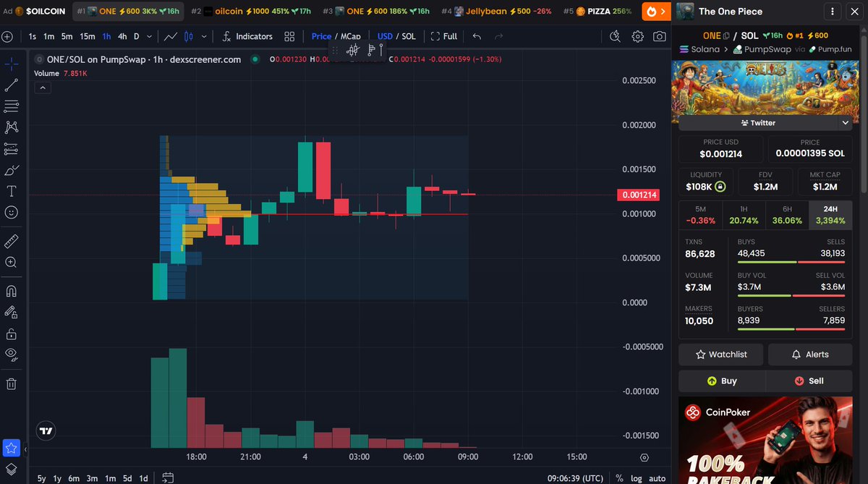Open the Twitter link for the token
868x484 pixels.
[757, 123]
